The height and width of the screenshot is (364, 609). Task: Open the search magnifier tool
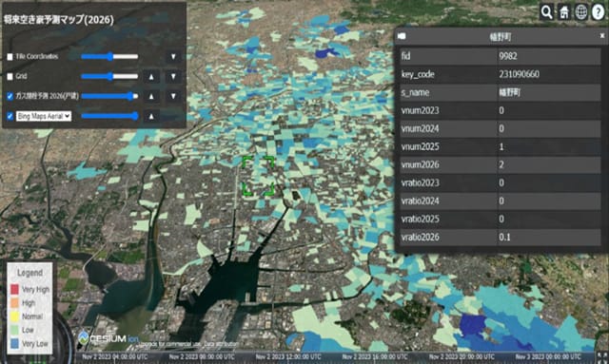[546, 12]
